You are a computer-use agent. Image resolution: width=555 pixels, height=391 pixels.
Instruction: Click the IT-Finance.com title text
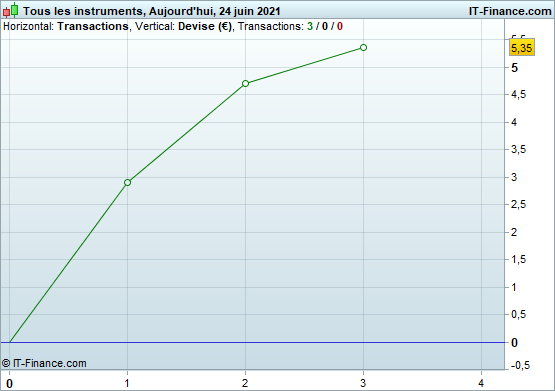[510, 11]
